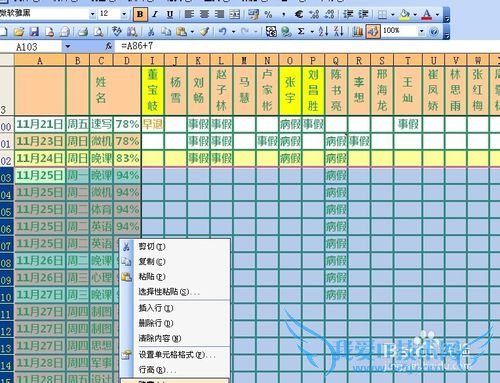
Task: Choose 选择性粘贴 from the context menu
Action: click(x=175, y=292)
